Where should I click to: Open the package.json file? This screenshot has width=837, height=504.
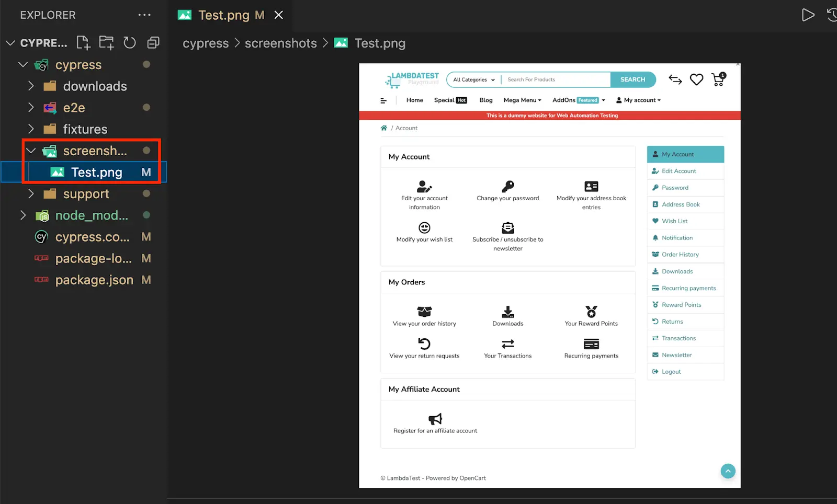94,280
